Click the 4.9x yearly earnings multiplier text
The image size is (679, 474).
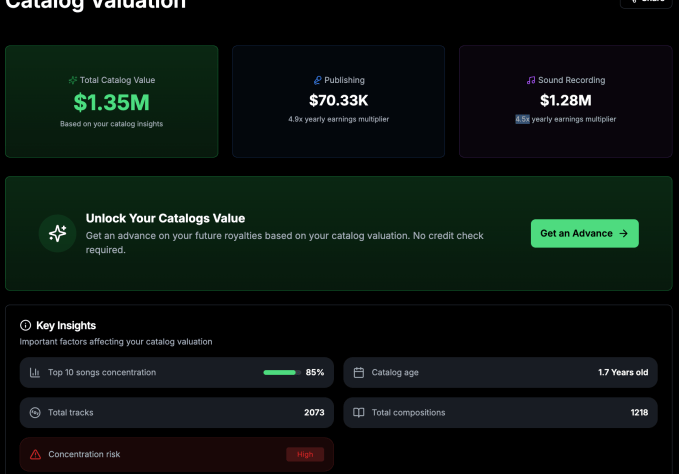click(338, 119)
